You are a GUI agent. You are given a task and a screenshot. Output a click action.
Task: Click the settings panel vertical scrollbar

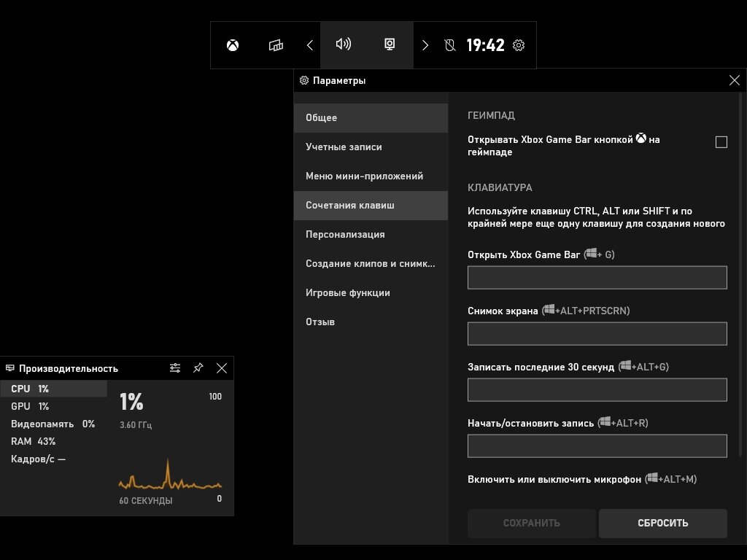[x=740, y=275]
